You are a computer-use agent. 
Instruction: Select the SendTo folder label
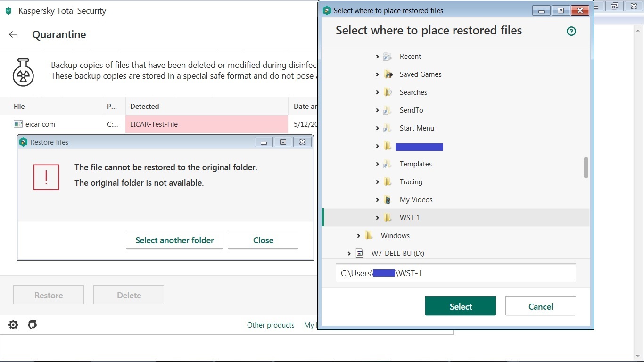click(412, 110)
